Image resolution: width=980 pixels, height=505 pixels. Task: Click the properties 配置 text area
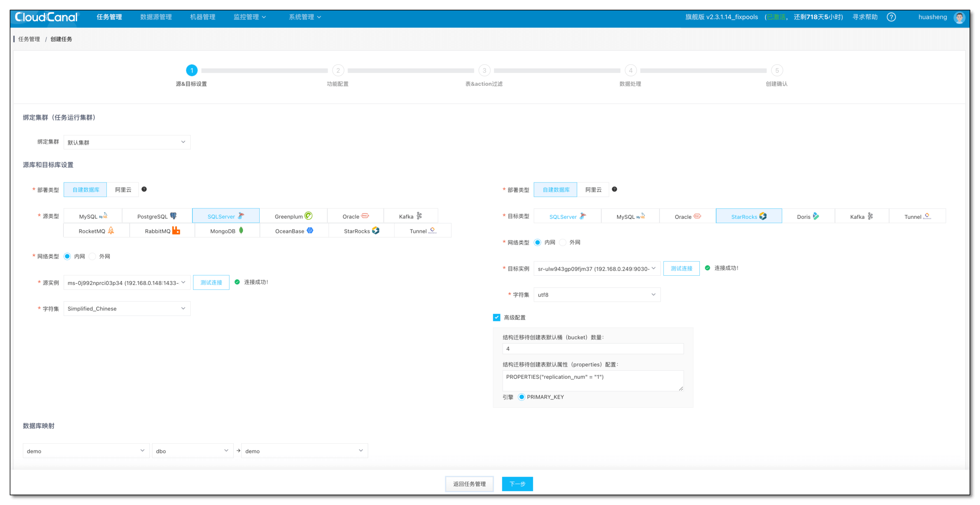pos(593,381)
